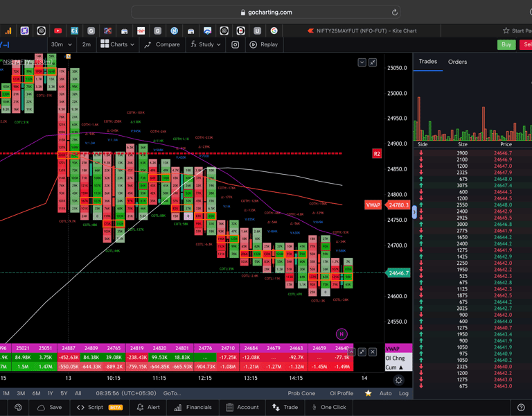Open the chart axis settings gear

pyautogui.click(x=399, y=381)
